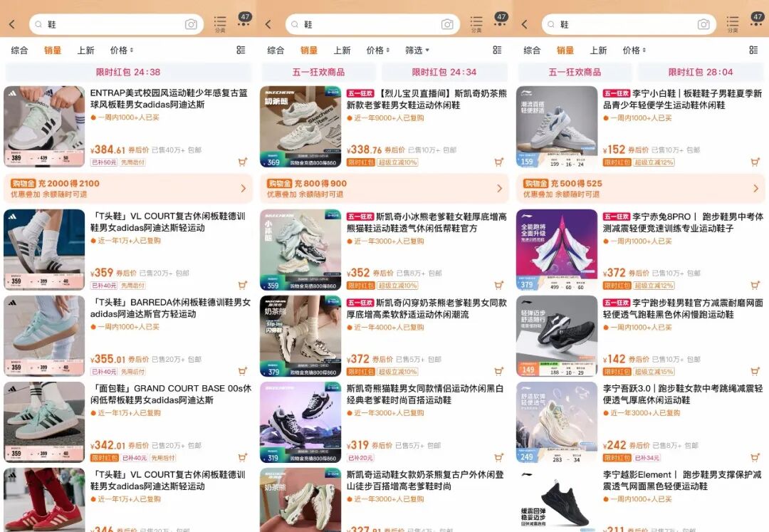
Task: Open 李宁赤兔8PRO product thumbnail
Action: (x=557, y=250)
